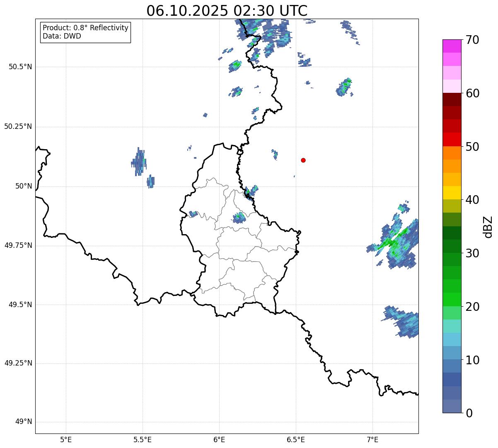Click the 49.5°N latitude label
This screenshot has height=448, width=498.
point(20,305)
